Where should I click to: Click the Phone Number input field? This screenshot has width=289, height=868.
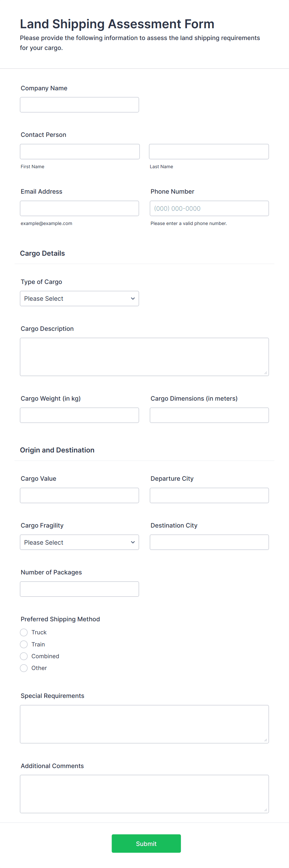pos(209,208)
